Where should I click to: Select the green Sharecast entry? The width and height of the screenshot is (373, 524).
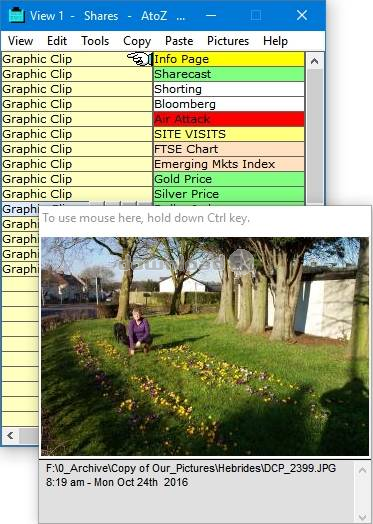(x=229, y=74)
